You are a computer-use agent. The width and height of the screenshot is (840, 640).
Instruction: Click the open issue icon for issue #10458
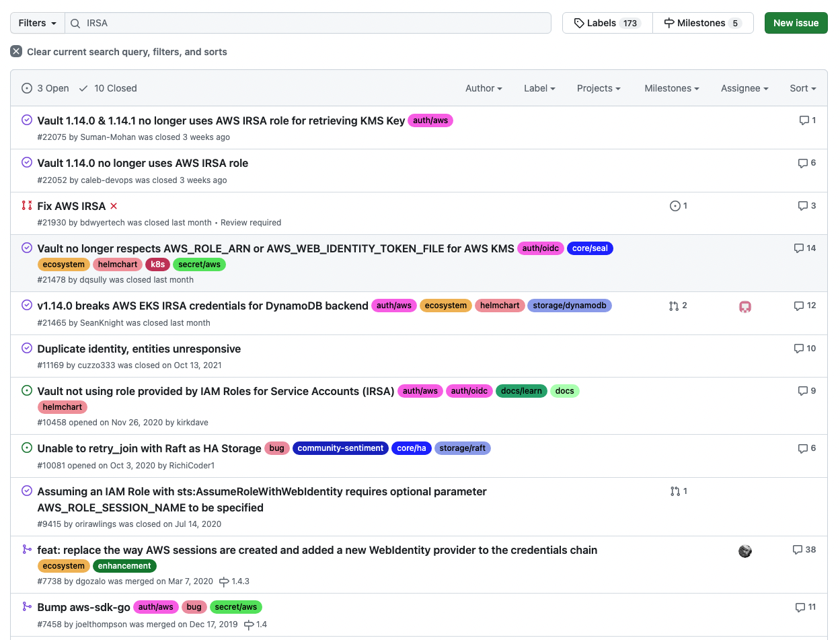(27, 390)
